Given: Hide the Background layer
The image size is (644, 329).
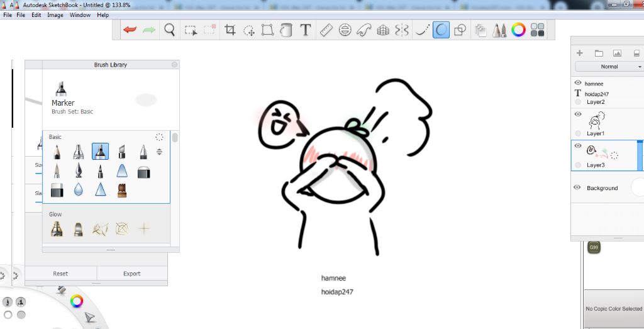Looking at the screenshot, I should [577, 187].
